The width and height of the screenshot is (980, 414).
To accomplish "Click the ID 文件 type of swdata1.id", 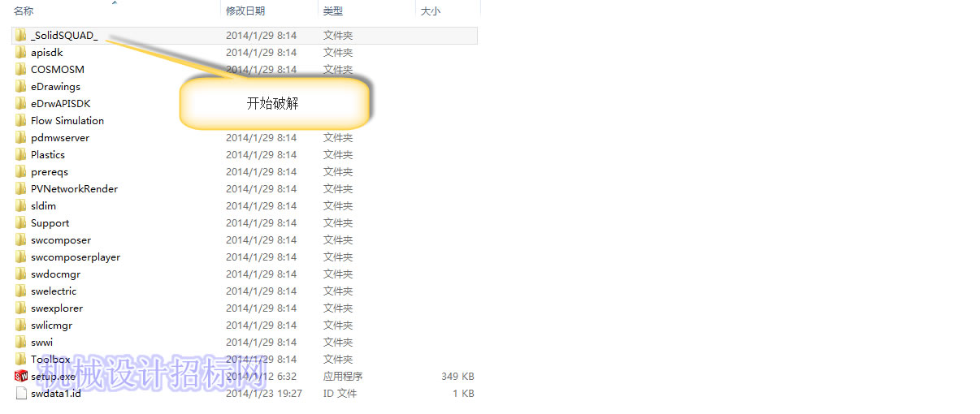I will 340,394.
